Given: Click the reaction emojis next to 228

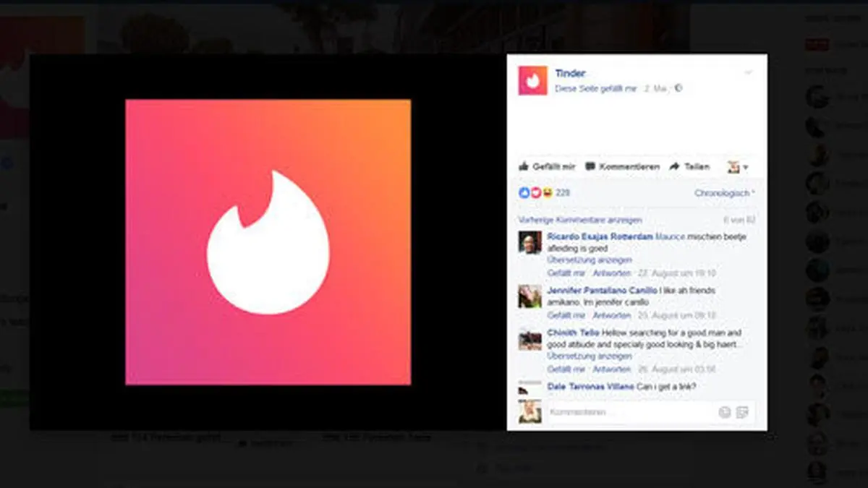Looking at the screenshot, I should [535, 193].
